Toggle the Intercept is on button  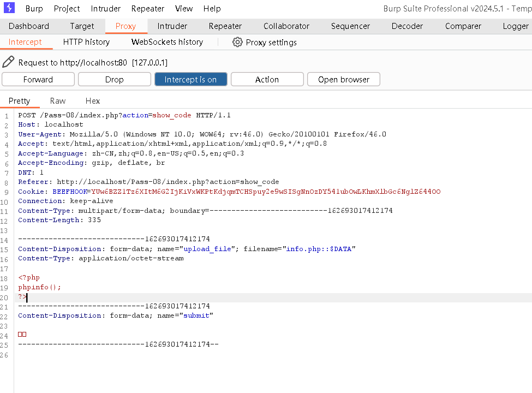tap(190, 79)
